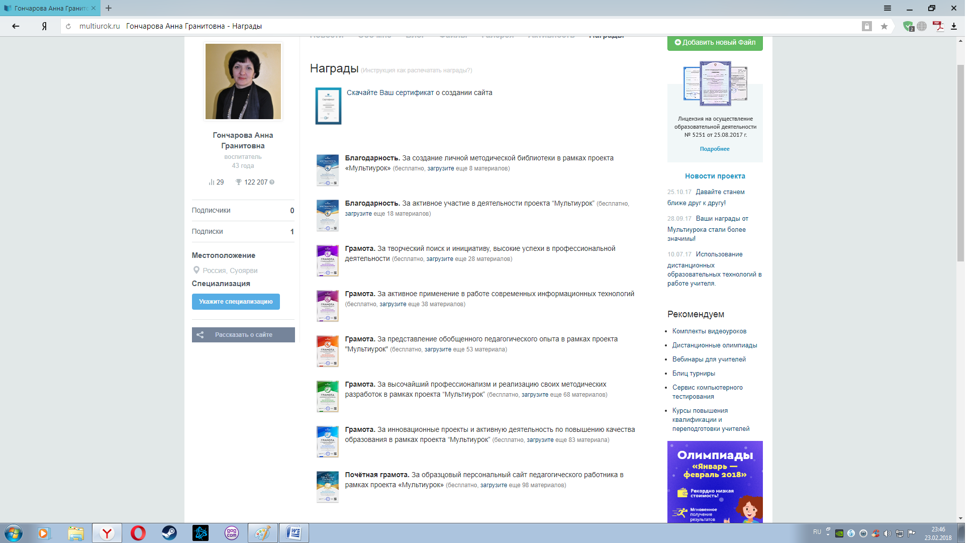The image size is (980, 543).
Task: Open Вебинары для учителей link
Action: point(709,359)
